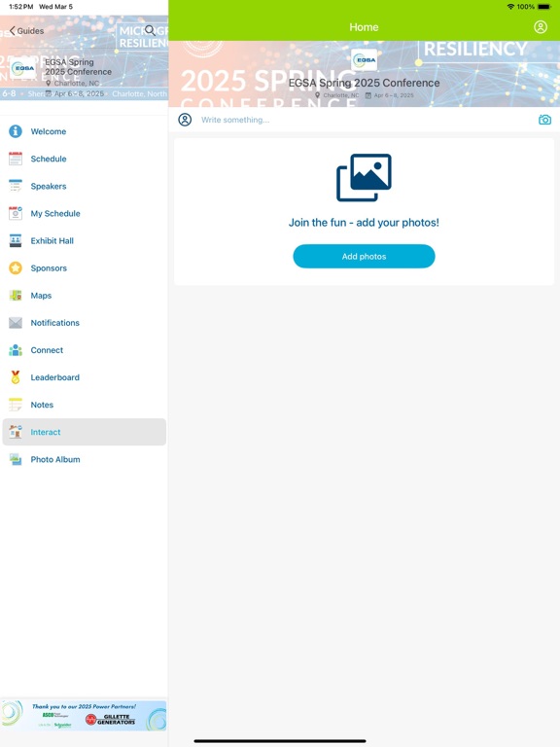Tap the Power Partners sponsor banner
The image size is (560, 747).
point(84,716)
